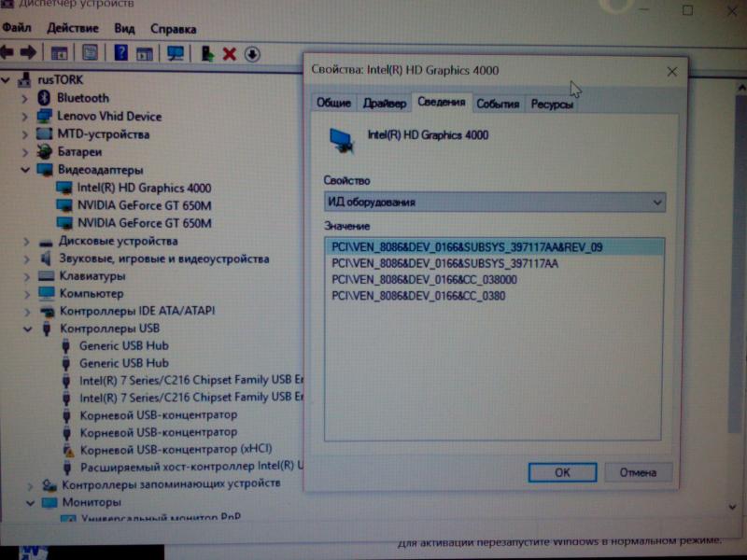Switch to the Драйвер tab
747x560 pixels.
384,103
